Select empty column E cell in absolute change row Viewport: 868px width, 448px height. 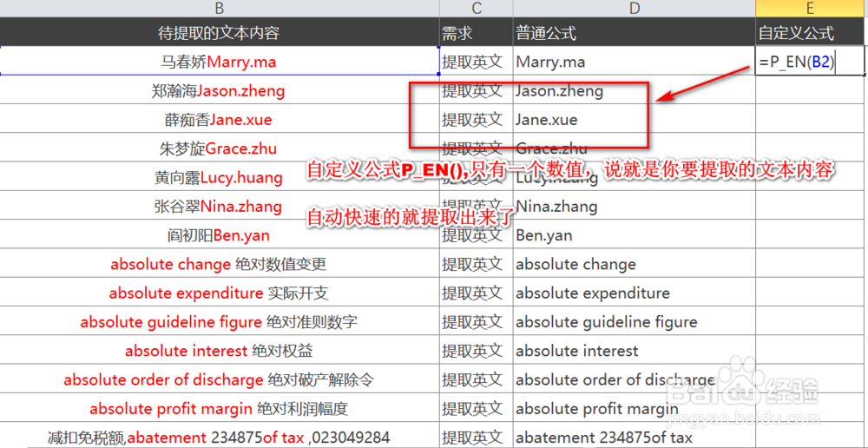click(812, 264)
